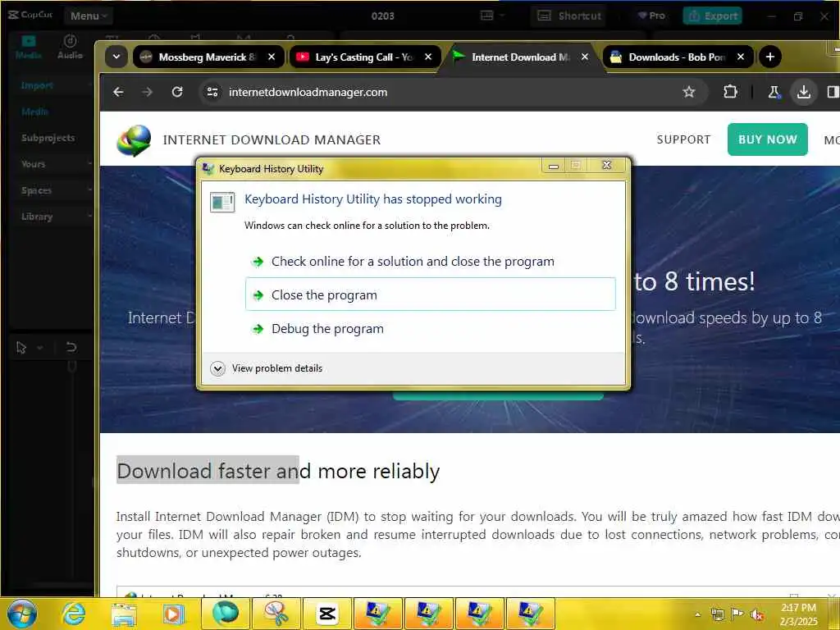Image resolution: width=840 pixels, height=630 pixels.
Task: Click the Internet Download Manager logo
Action: 134,140
